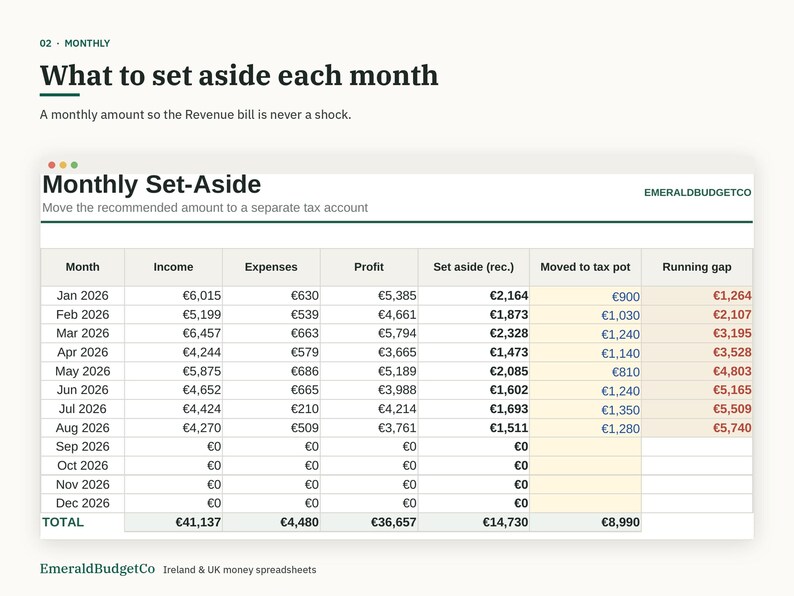Click the '02 · MONTHLY' section label
The image size is (794, 596).
pyautogui.click(x=75, y=44)
